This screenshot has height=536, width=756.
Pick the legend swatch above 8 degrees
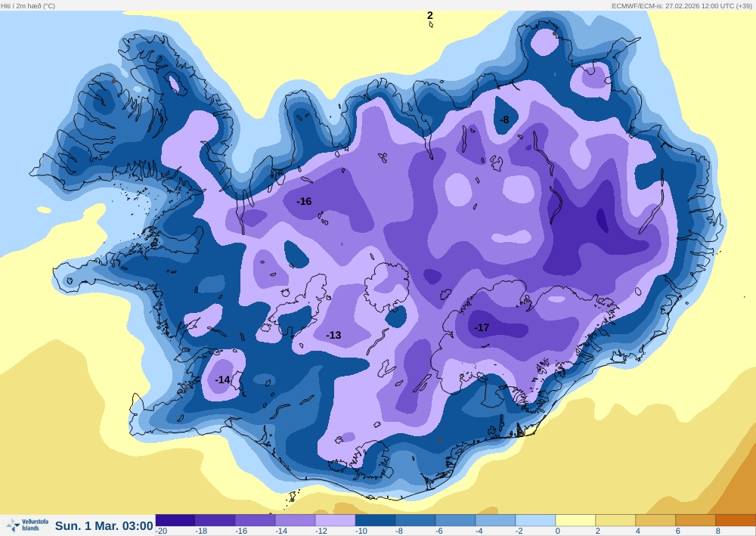tap(736, 520)
